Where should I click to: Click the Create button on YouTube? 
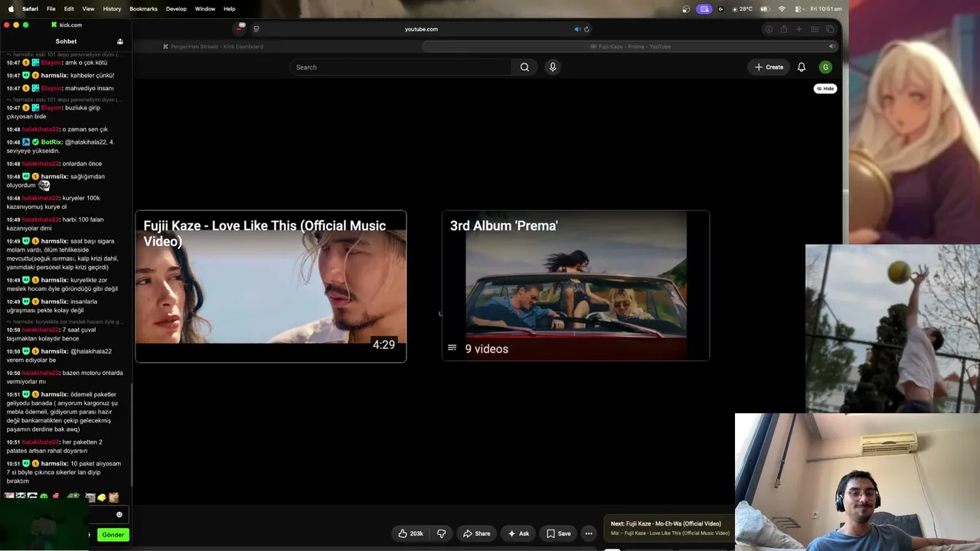click(769, 67)
